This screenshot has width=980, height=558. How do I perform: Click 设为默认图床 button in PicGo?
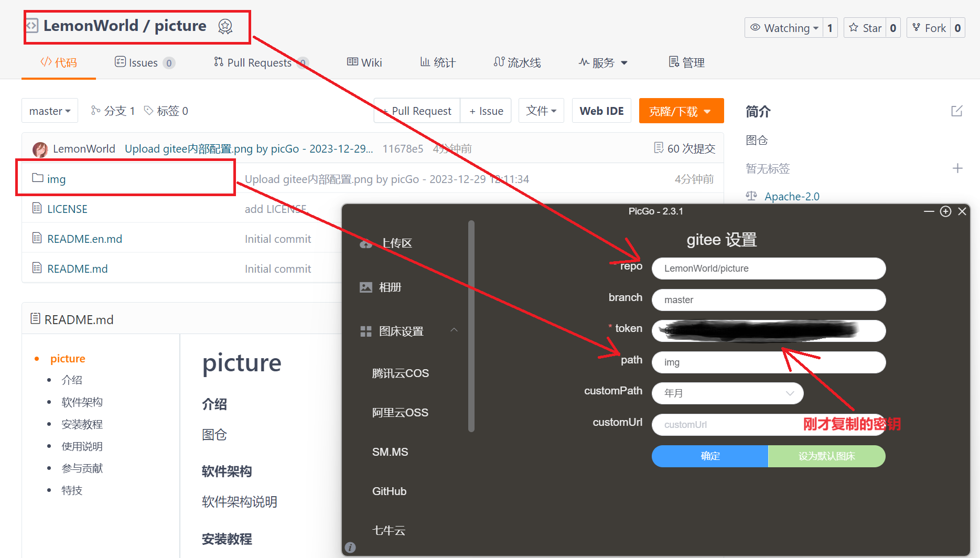(x=827, y=456)
